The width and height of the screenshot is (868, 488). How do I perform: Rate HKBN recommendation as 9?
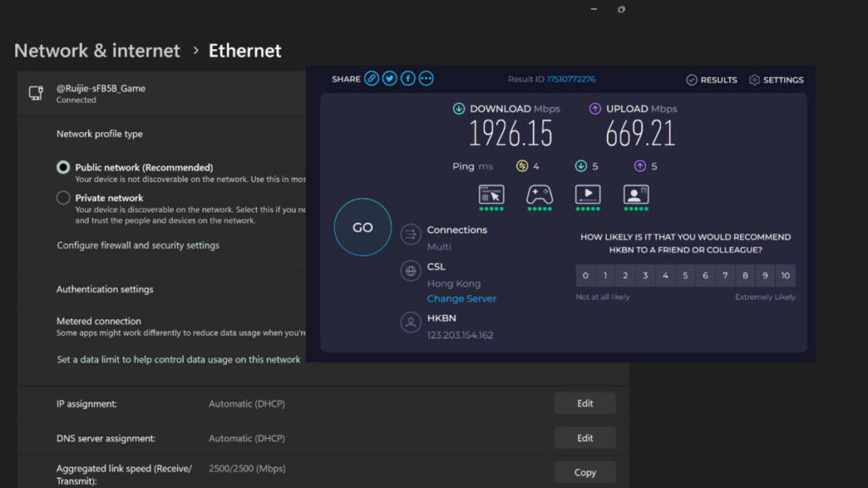[765, 275]
